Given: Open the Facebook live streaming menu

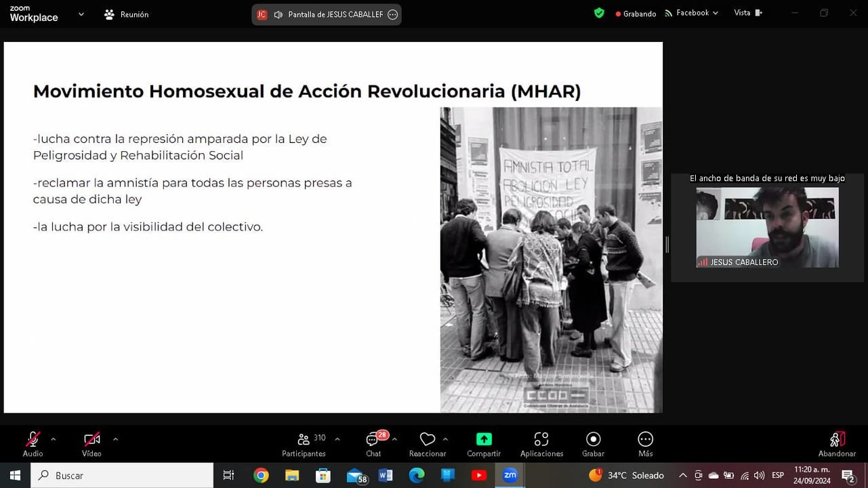Looking at the screenshot, I should 692,13.
